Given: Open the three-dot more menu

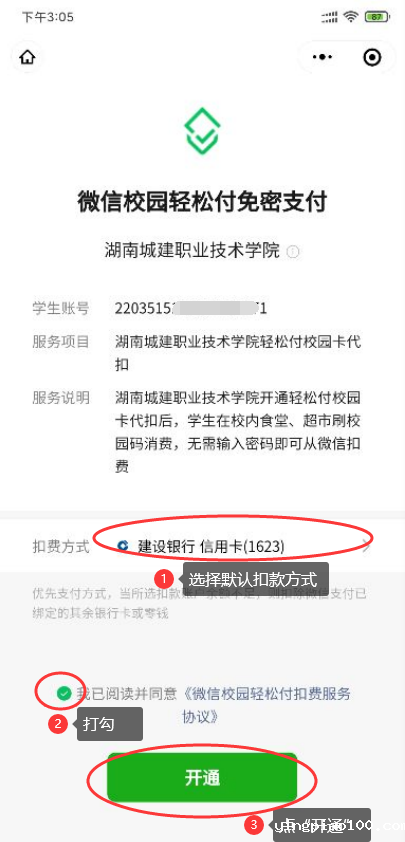Looking at the screenshot, I should pos(322,57).
